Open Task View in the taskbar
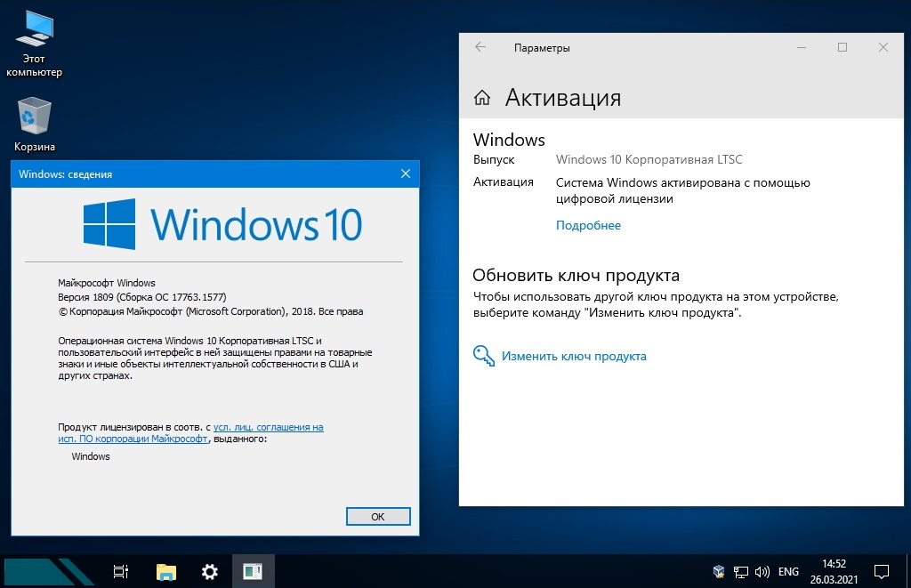 pos(122,572)
